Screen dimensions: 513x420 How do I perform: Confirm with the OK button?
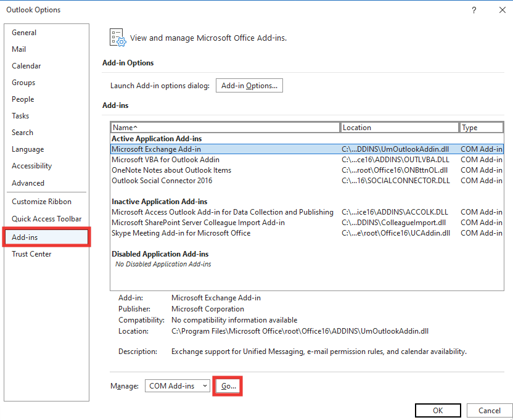438,411
